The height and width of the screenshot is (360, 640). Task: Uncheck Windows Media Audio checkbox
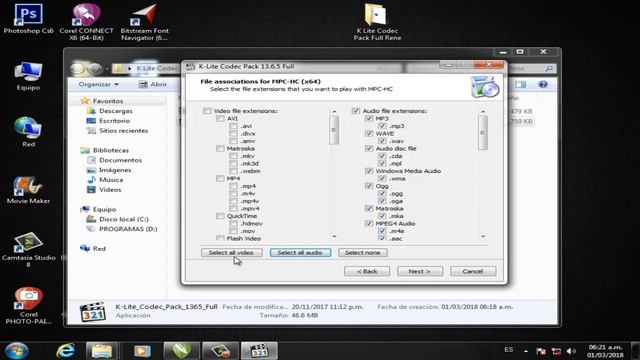369,171
